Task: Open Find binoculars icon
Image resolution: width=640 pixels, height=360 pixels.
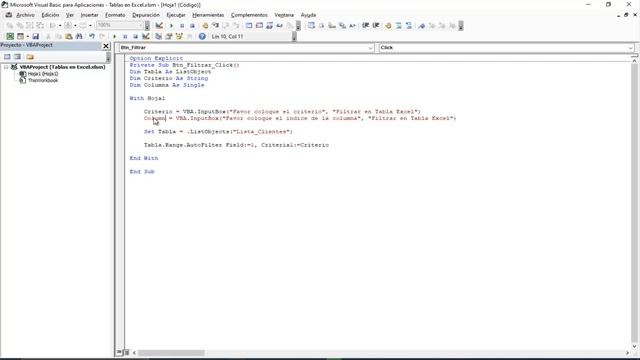Action: coord(79,36)
